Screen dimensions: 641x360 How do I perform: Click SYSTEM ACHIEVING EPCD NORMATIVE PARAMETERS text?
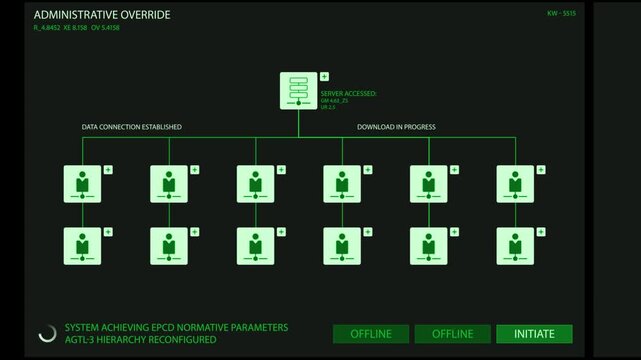[x=176, y=327]
